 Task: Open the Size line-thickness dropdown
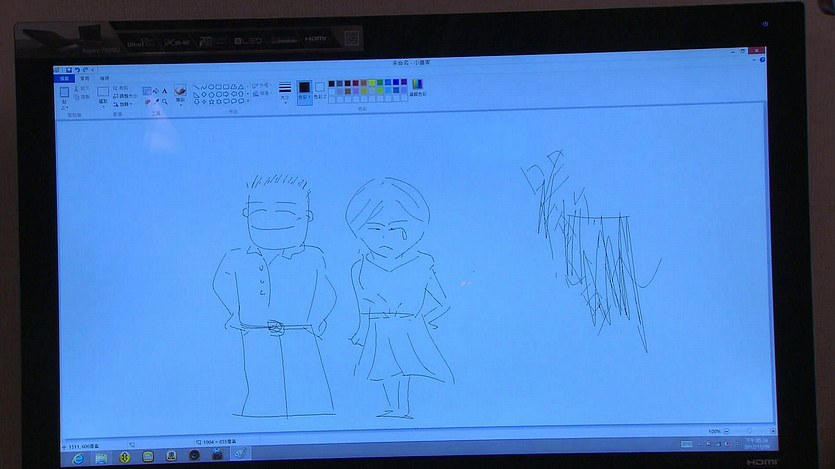(x=285, y=91)
